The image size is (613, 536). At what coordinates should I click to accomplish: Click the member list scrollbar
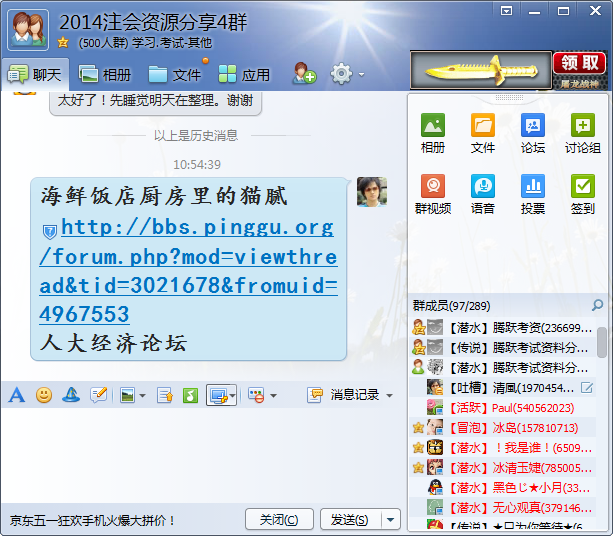pyautogui.click(x=602, y=342)
